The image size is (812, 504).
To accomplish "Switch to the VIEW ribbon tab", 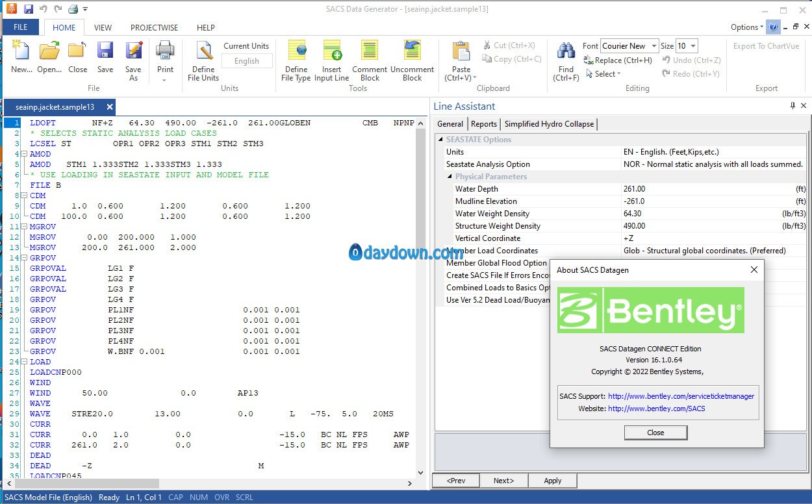I will (x=103, y=28).
